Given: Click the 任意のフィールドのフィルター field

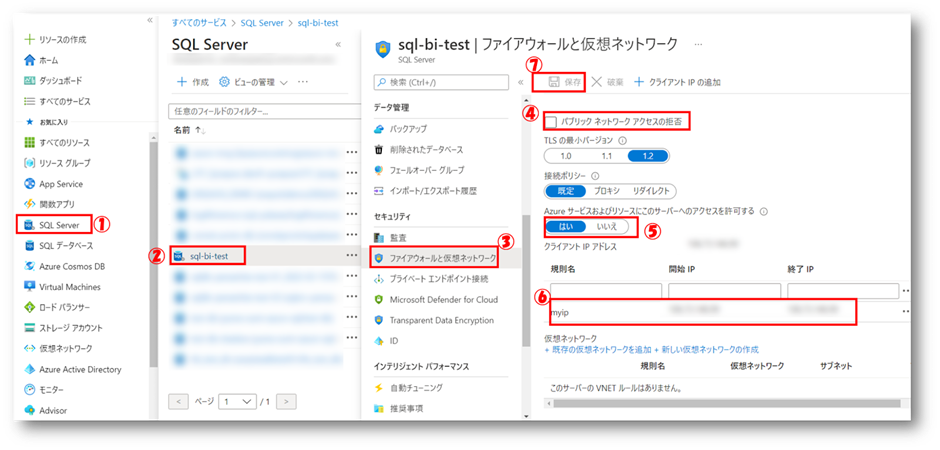Looking at the screenshot, I should [x=264, y=111].
